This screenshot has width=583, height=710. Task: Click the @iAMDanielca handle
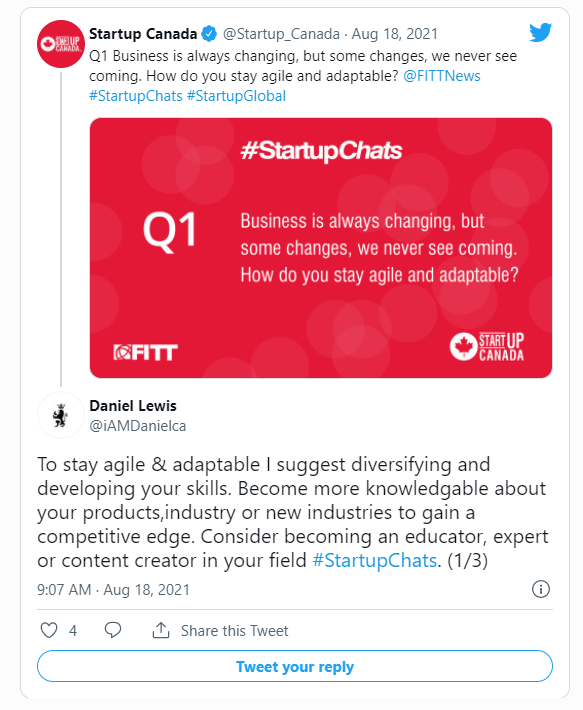click(x=138, y=426)
